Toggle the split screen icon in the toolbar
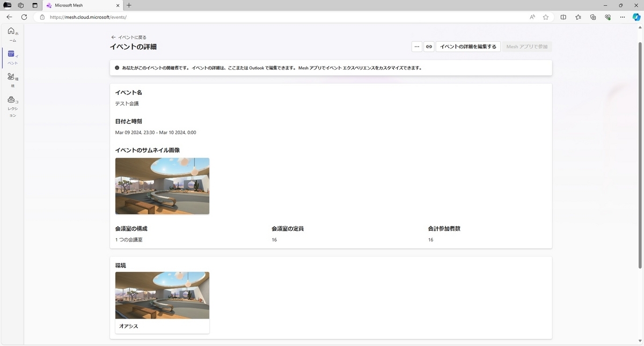 pyautogui.click(x=563, y=17)
